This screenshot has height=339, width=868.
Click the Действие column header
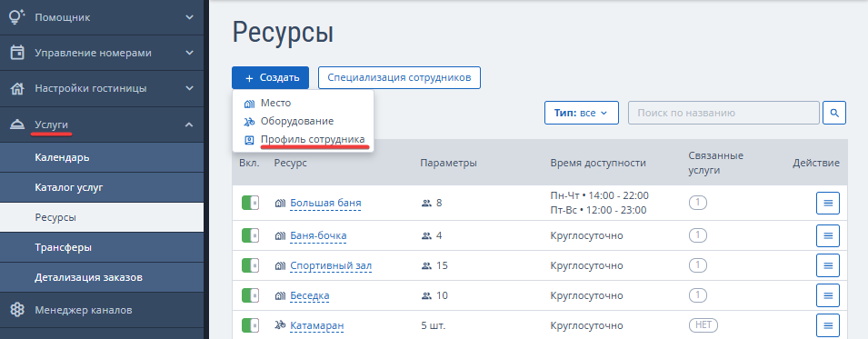816,163
